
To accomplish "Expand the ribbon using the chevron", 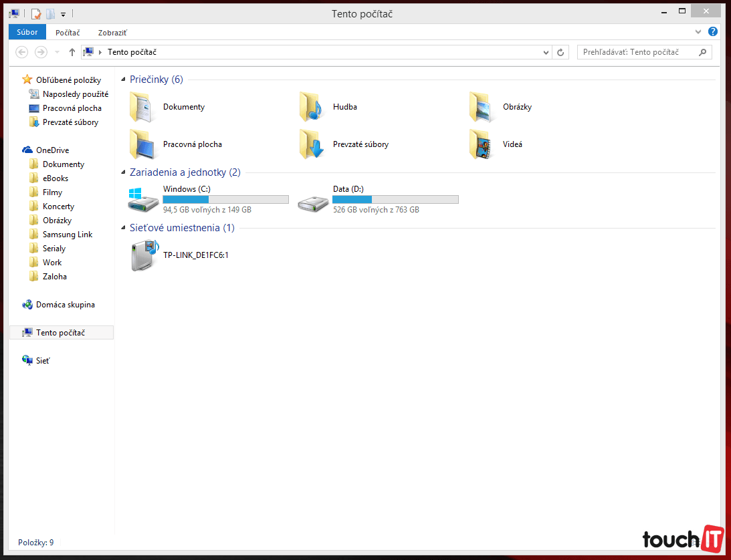I will point(698,31).
